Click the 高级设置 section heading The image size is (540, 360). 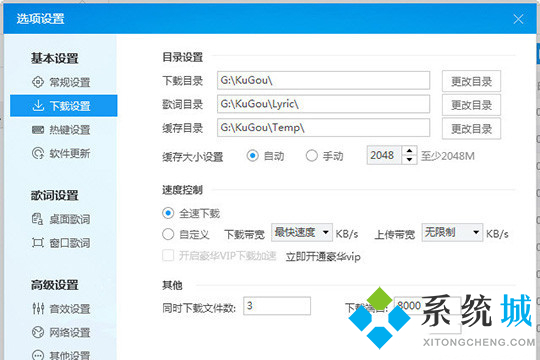pyautogui.click(x=55, y=285)
